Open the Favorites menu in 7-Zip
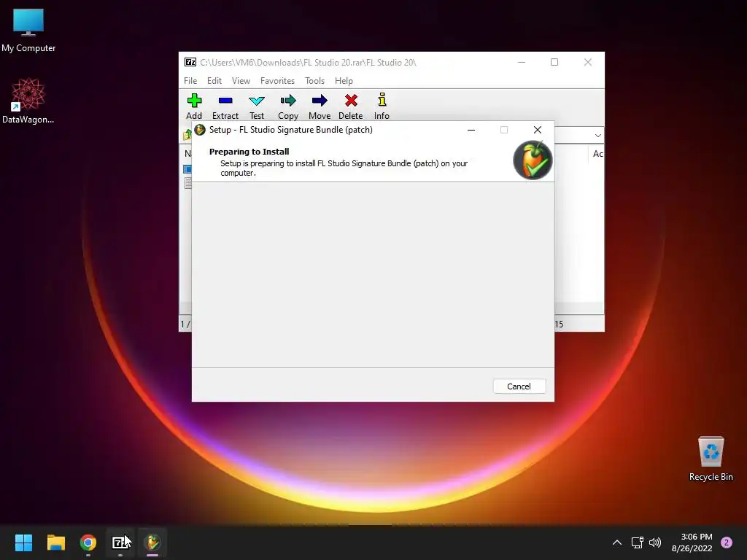This screenshot has height=560, width=747. coord(277,81)
